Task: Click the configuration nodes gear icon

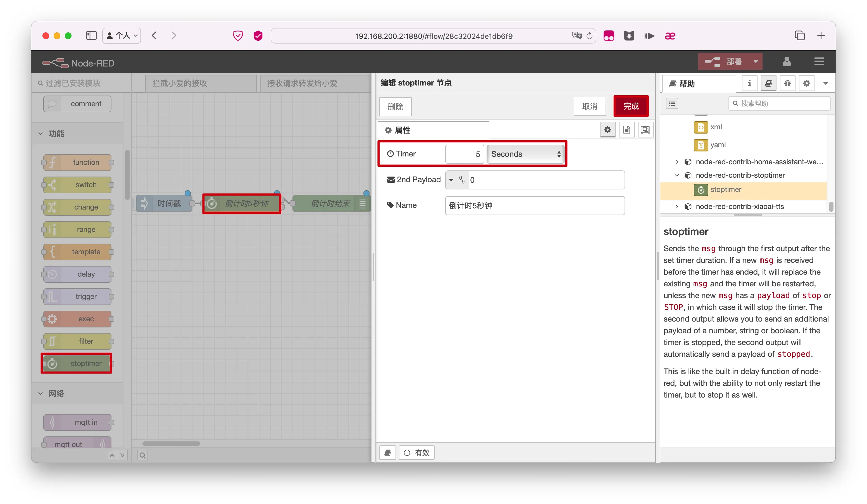Action: (806, 83)
